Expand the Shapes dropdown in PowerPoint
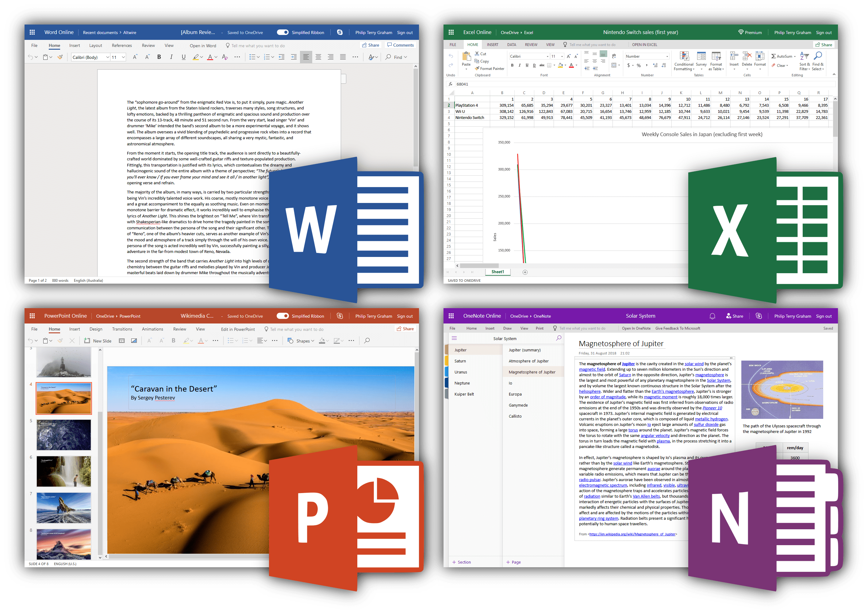 coord(313,341)
